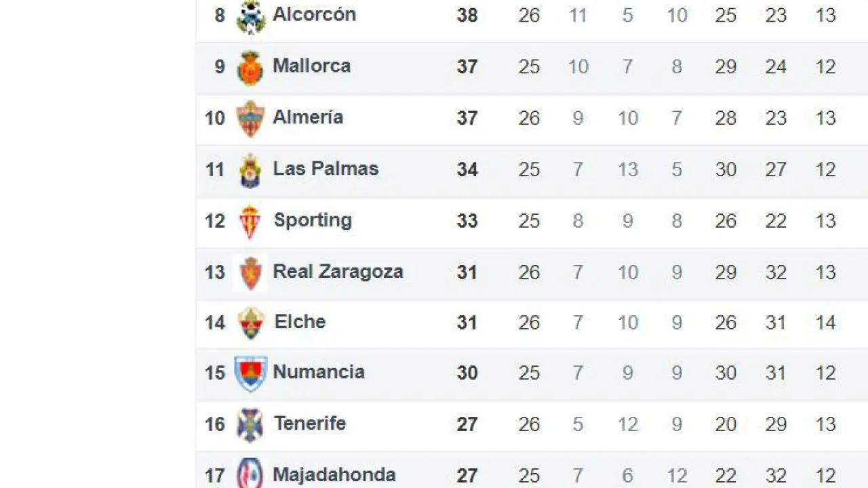Open the Mallorca team link
The width and height of the screenshot is (868, 488).
pyautogui.click(x=311, y=66)
